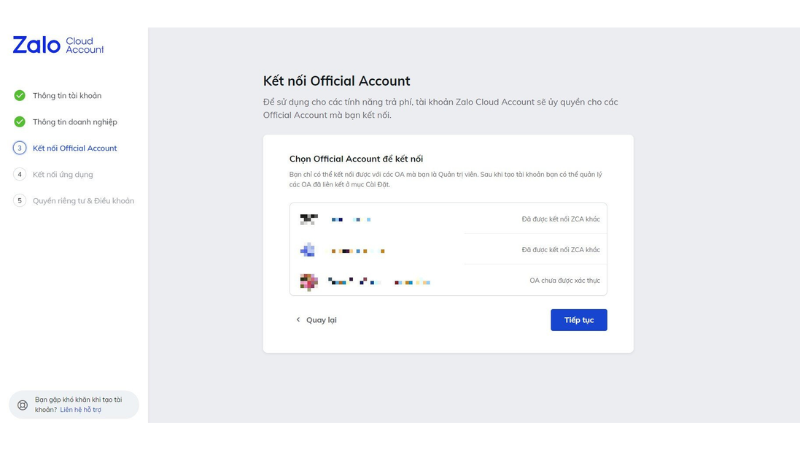Viewport: 800px width, 450px height.
Task: Select the Kết nối Official Account step label
Action: [75, 148]
